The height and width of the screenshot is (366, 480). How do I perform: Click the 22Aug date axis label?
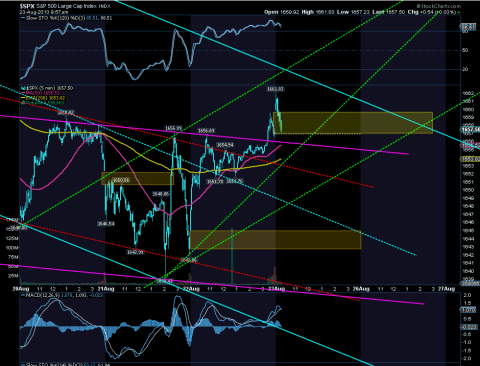coord(191,289)
